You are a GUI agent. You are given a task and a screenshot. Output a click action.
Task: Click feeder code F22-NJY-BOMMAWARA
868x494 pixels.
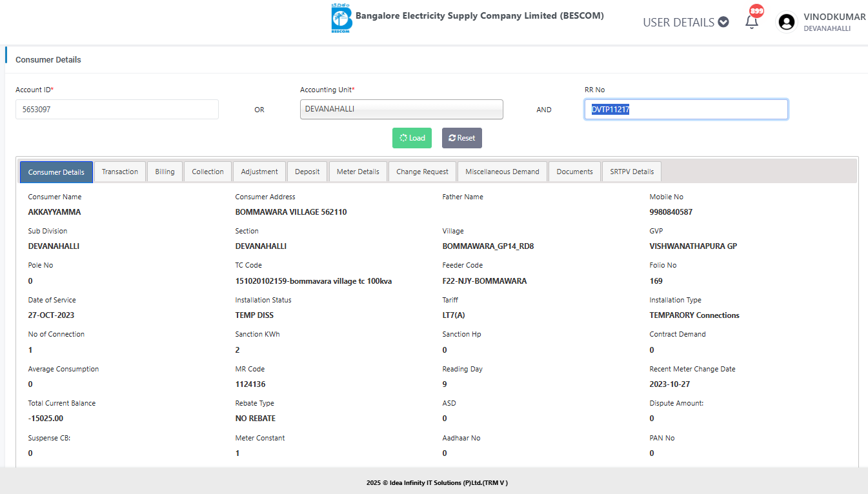click(x=485, y=281)
